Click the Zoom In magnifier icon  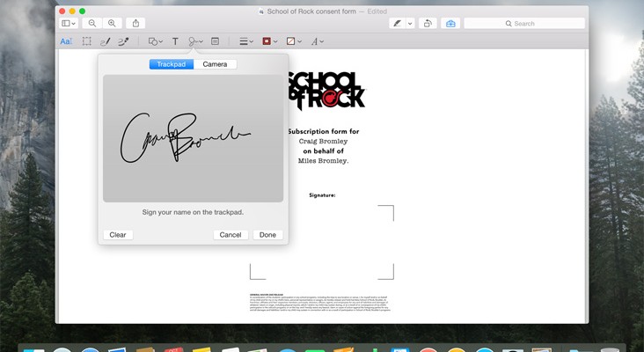112,23
